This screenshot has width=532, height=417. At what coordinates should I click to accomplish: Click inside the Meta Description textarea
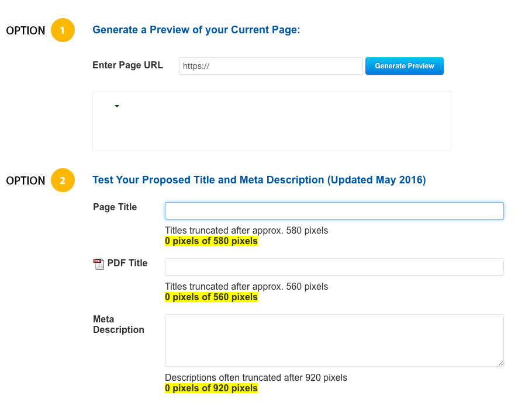click(334, 340)
